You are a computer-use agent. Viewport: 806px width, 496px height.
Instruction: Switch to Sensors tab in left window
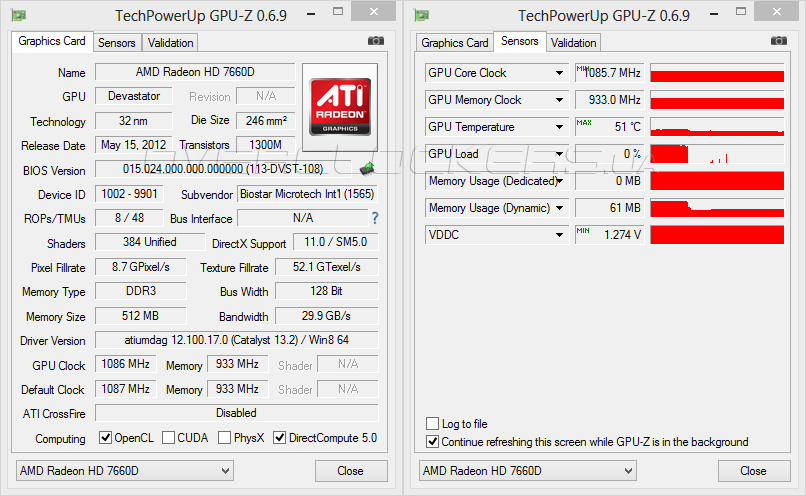(116, 43)
